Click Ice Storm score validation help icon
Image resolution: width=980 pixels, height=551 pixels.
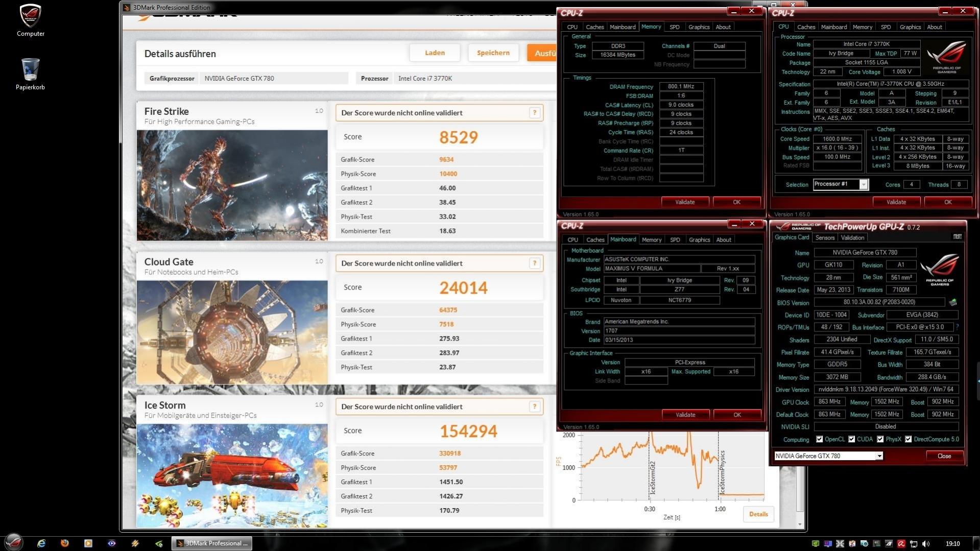point(535,407)
